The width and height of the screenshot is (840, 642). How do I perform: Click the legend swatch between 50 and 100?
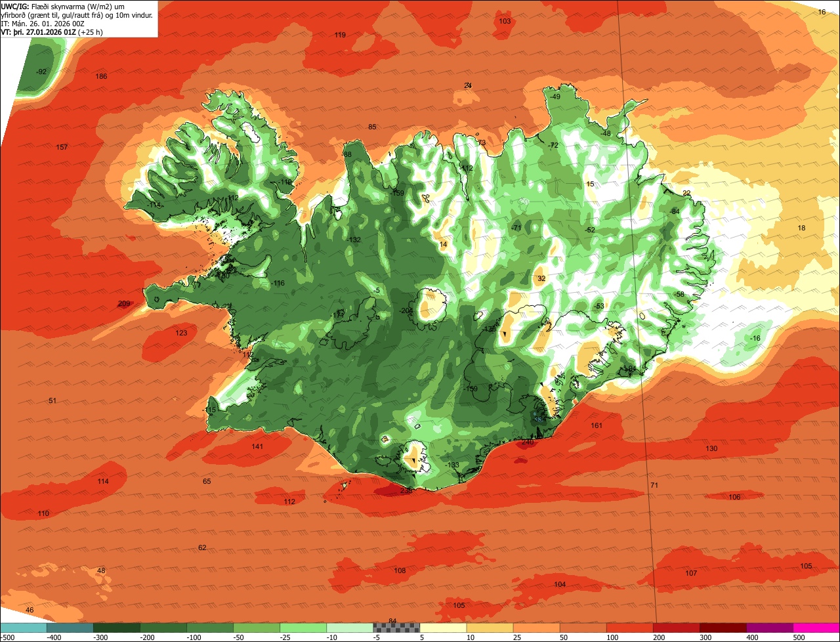pyautogui.click(x=583, y=628)
